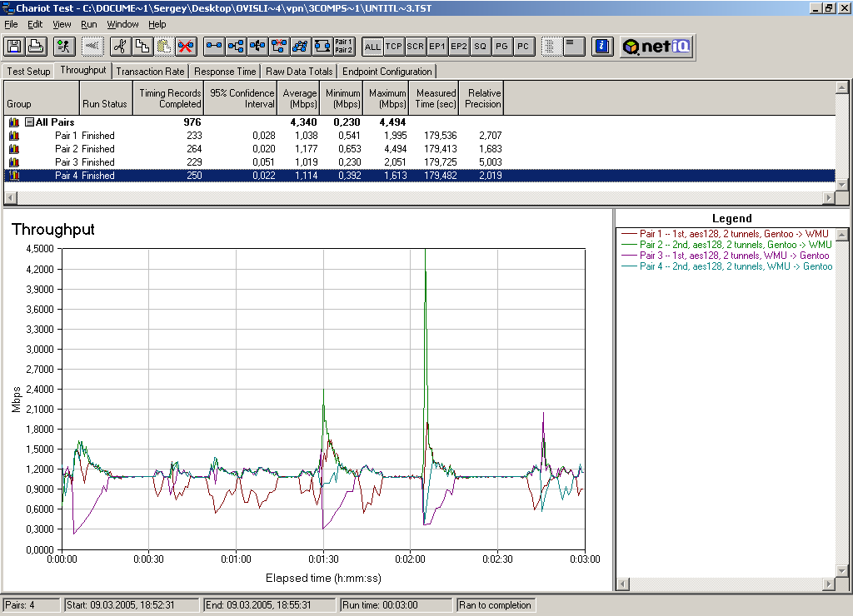Toggle the EP1 filter button
This screenshot has width=853, height=616.
tap(437, 47)
